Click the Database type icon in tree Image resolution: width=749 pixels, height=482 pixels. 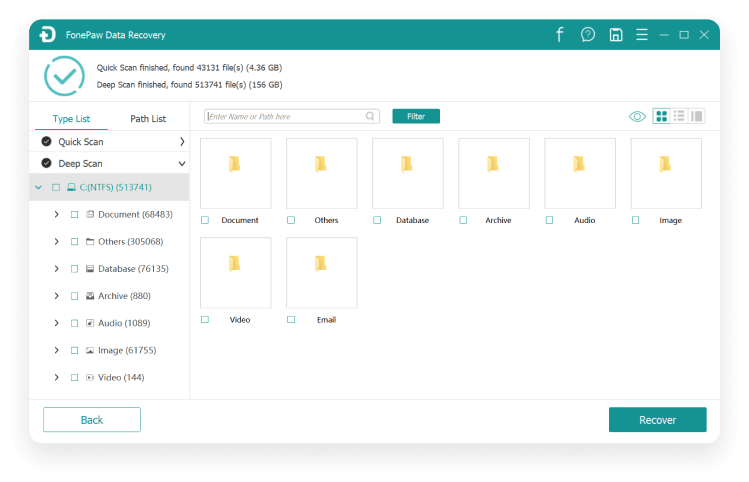tap(90, 268)
